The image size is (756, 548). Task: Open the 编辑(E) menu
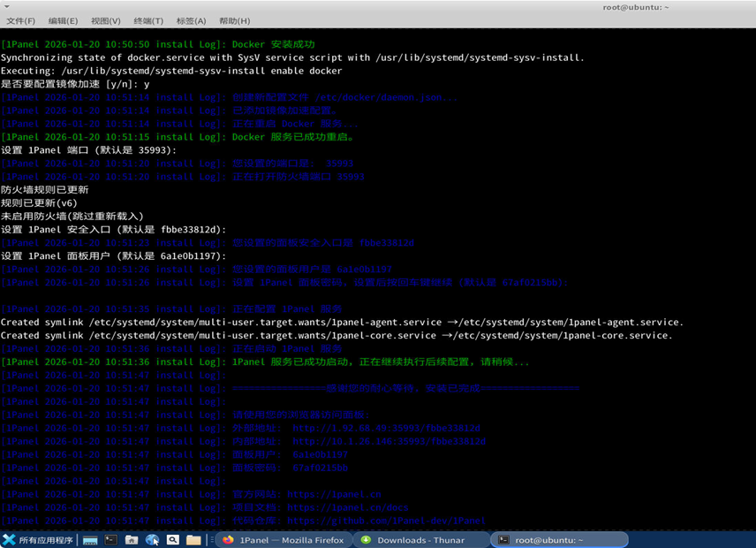tap(63, 20)
